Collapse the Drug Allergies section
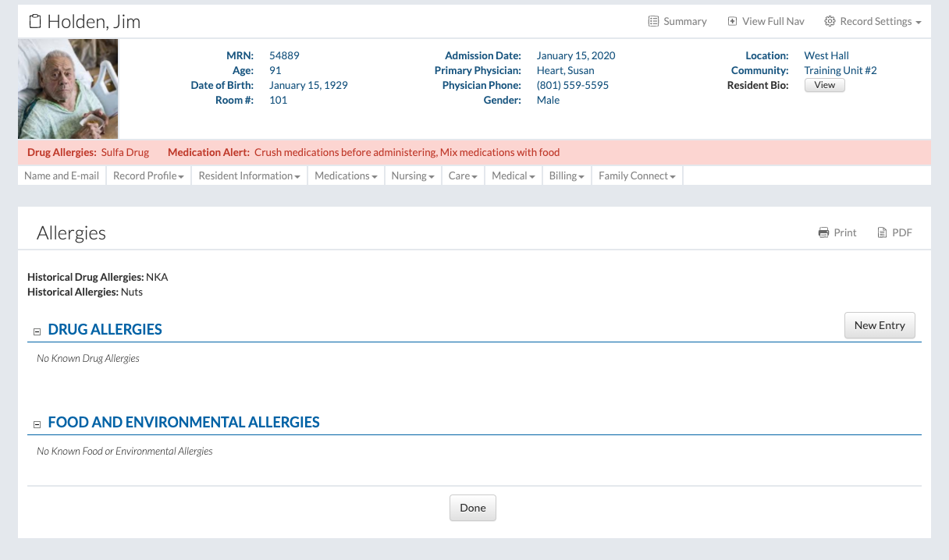This screenshot has width=949, height=560. [x=37, y=331]
